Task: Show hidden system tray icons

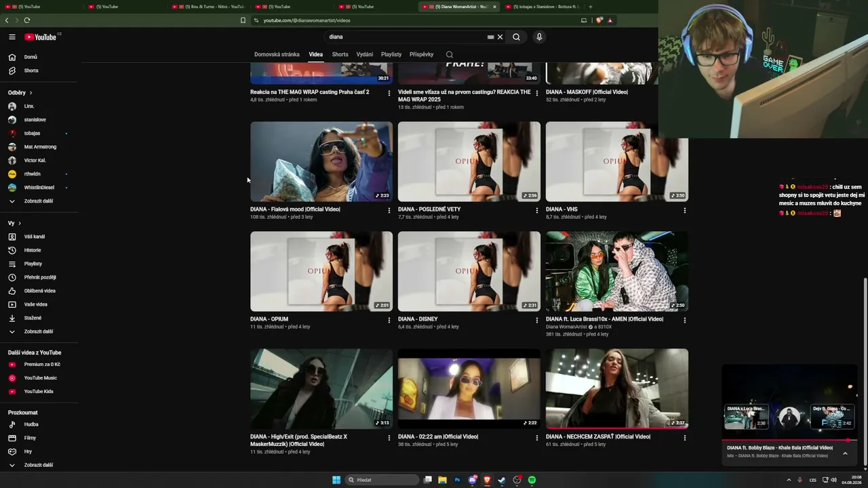Action: [789, 480]
